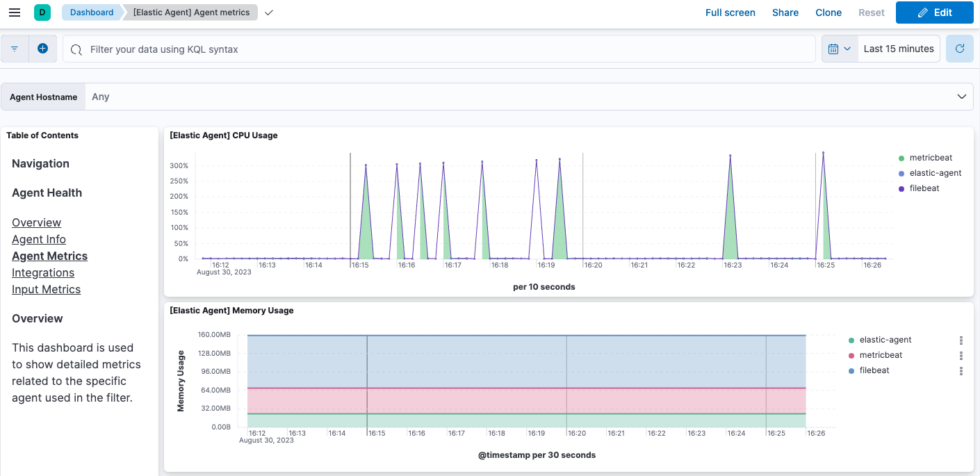Toggle the metricbeat series in the CPU Usage legend
The image size is (980, 476).
pyautogui.click(x=931, y=157)
